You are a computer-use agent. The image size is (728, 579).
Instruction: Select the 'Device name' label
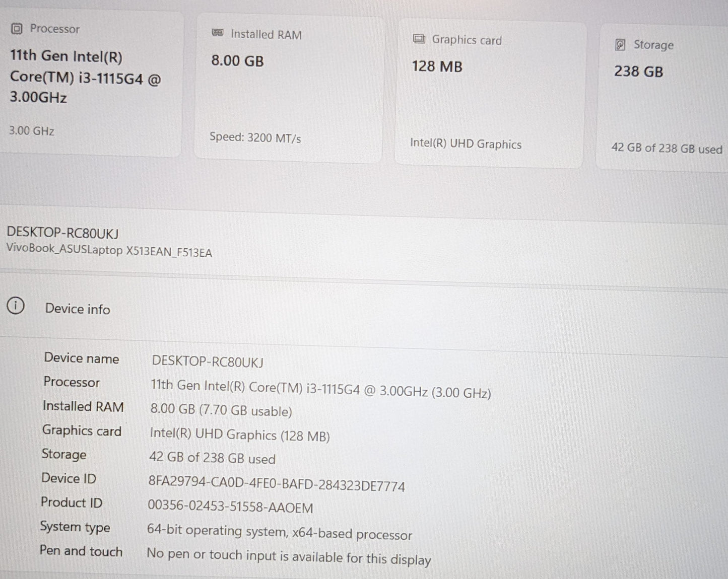point(82,358)
